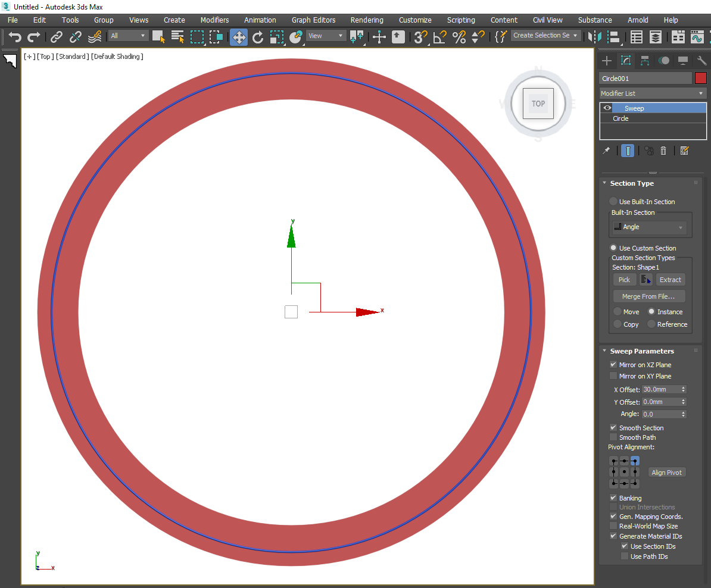Disable the Banking checkbox
This screenshot has width=711, height=588.
613,498
